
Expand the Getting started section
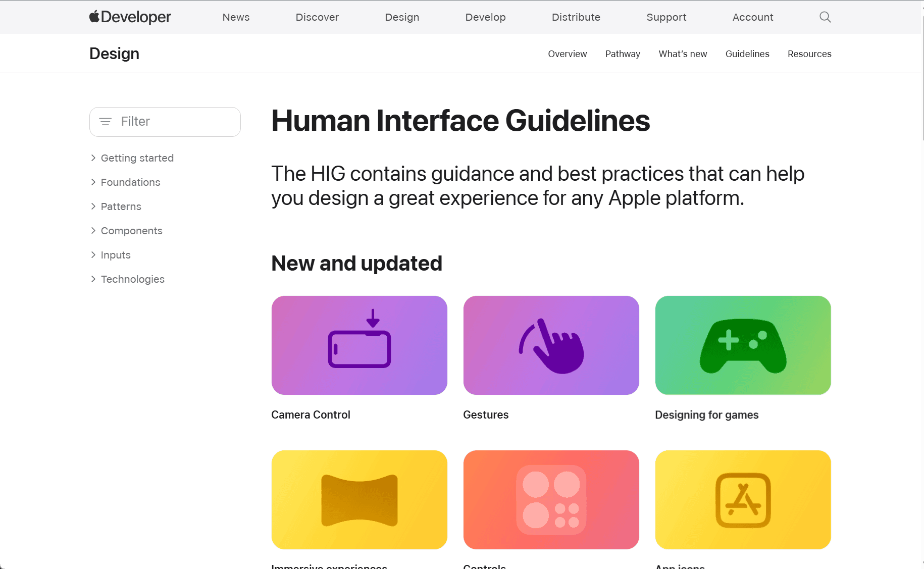[x=93, y=158]
